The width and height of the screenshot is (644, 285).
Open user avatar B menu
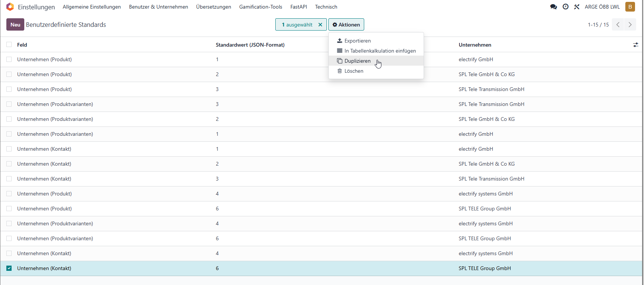[x=630, y=7]
